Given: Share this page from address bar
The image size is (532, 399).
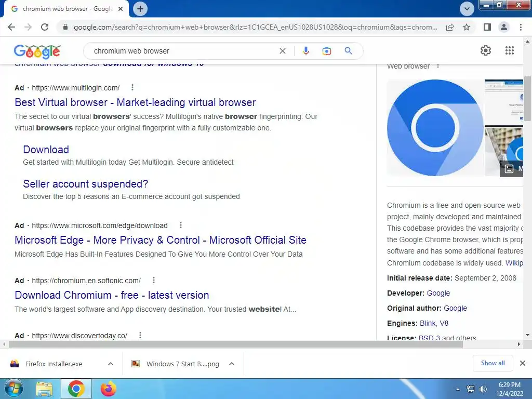Looking at the screenshot, I should pos(450,27).
